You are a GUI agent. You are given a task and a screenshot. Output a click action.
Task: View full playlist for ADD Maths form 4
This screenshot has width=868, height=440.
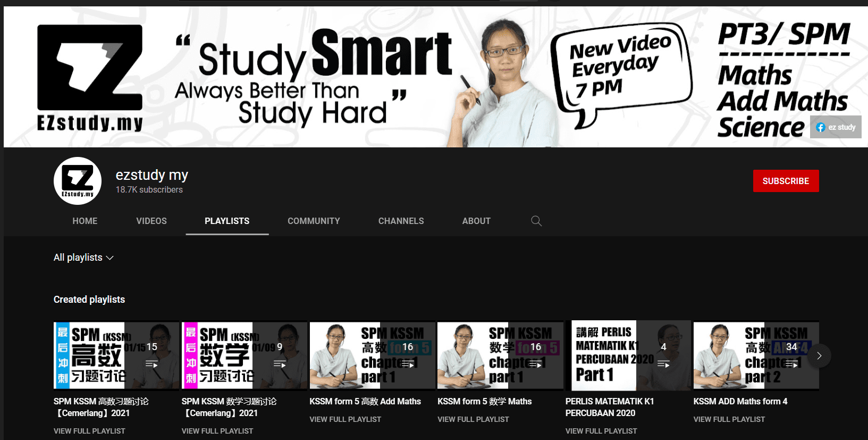click(x=729, y=419)
